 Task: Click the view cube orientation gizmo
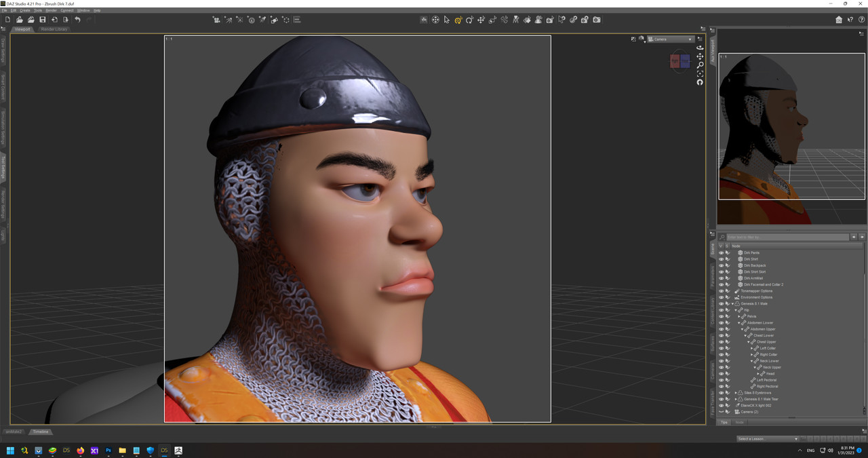[x=680, y=61]
